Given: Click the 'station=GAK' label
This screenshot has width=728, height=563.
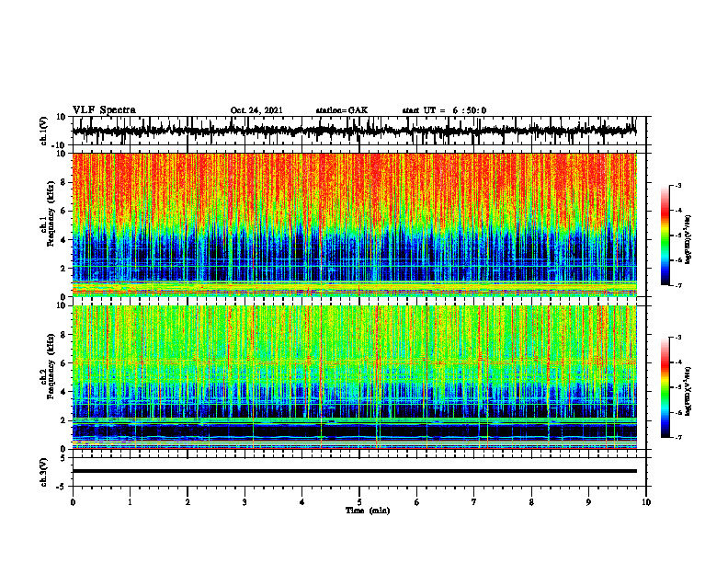Looking at the screenshot, I should 342,110.
